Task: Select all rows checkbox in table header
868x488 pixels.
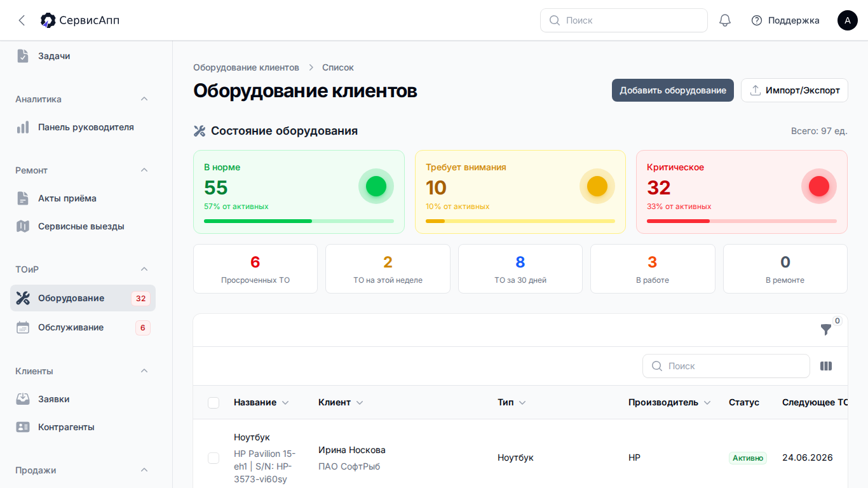Action: (214, 402)
